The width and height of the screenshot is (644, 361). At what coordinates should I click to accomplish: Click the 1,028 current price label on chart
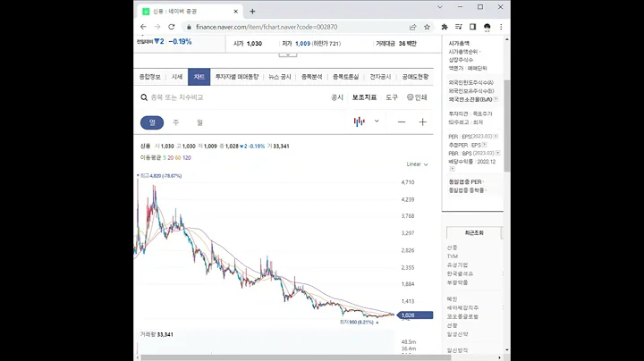pyautogui.click(x=415, y=315)
